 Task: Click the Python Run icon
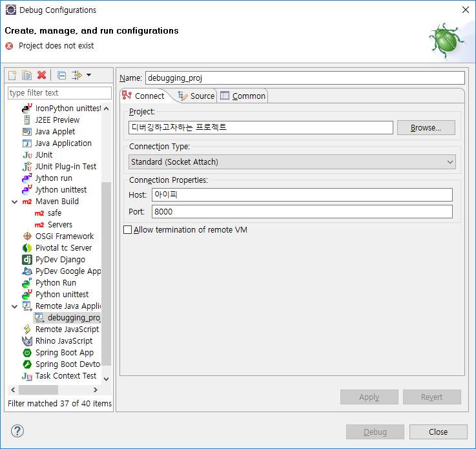(x=27, y=283)
